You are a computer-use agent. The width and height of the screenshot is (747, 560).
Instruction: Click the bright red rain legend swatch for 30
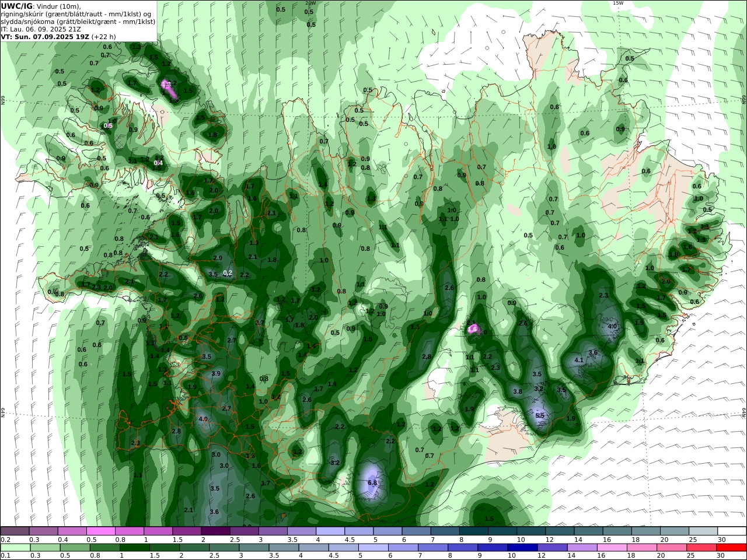click(x=731, y=548)
